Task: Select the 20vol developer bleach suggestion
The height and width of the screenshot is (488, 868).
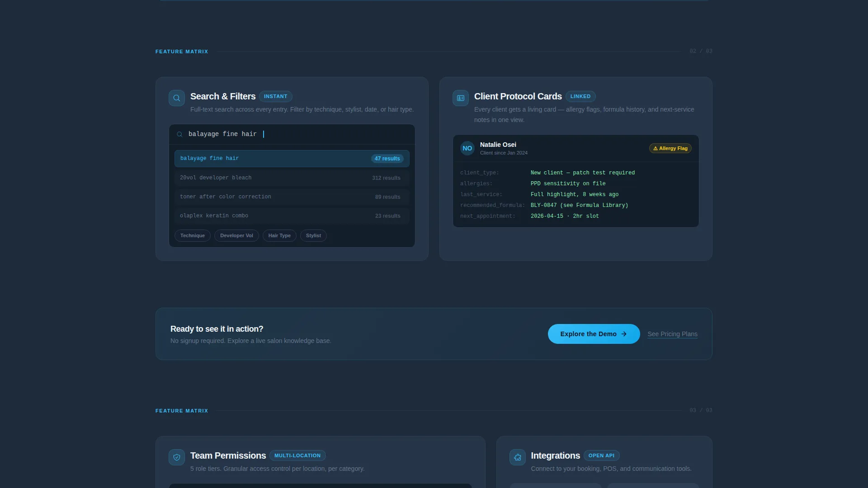Action: coord(292,178)
